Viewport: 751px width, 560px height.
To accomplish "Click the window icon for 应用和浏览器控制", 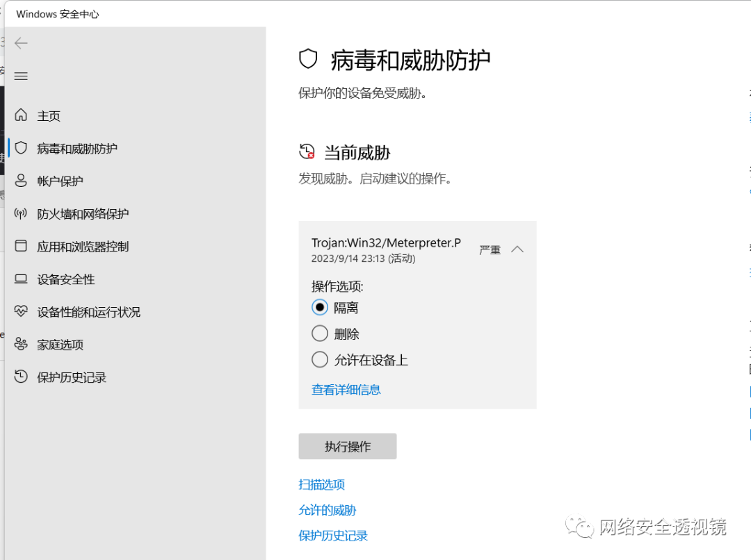I will click(21, 245).
